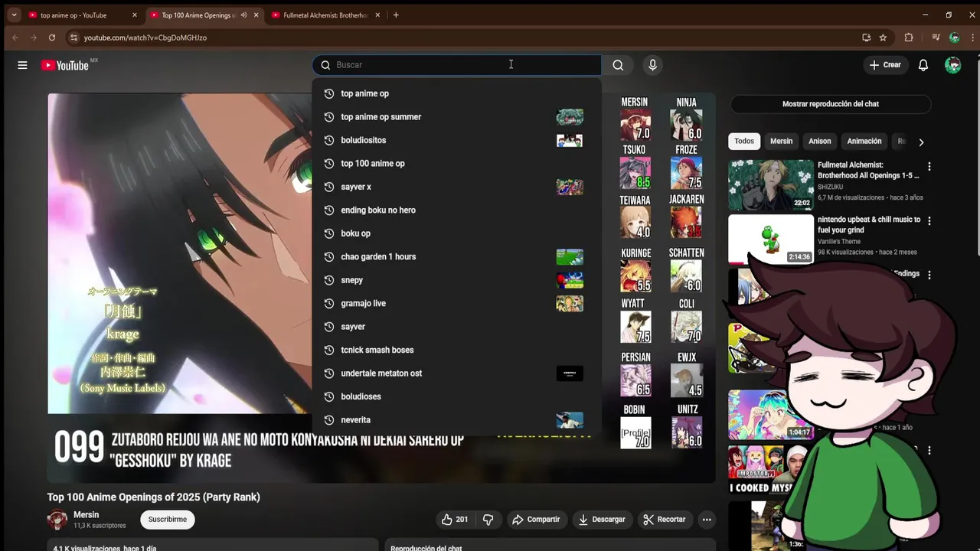The height and width of the screenshot is (551, 980).
Task: Open options menu for nintendo music video
Action: click(x=929, y=220)
